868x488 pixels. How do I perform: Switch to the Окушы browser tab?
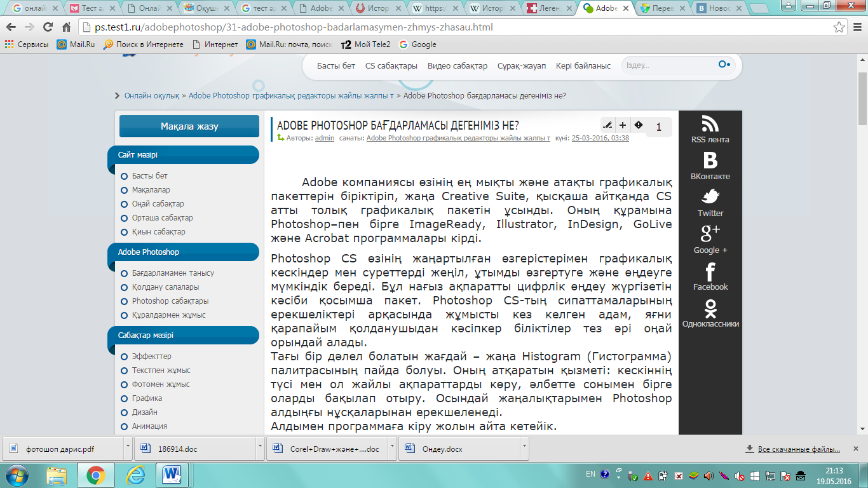point(205,9)
